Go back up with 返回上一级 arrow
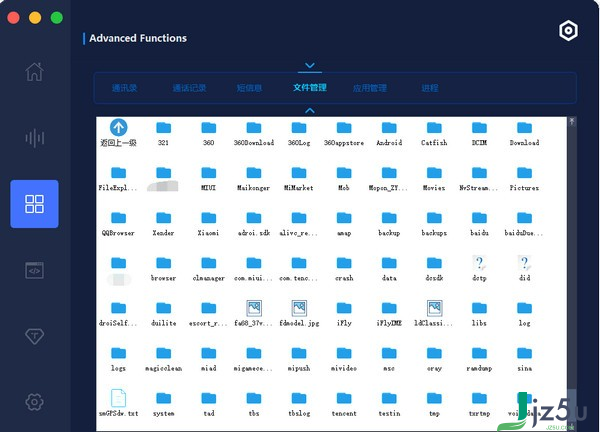This screenshot has width=600, height=432. (x=119, y=133)
